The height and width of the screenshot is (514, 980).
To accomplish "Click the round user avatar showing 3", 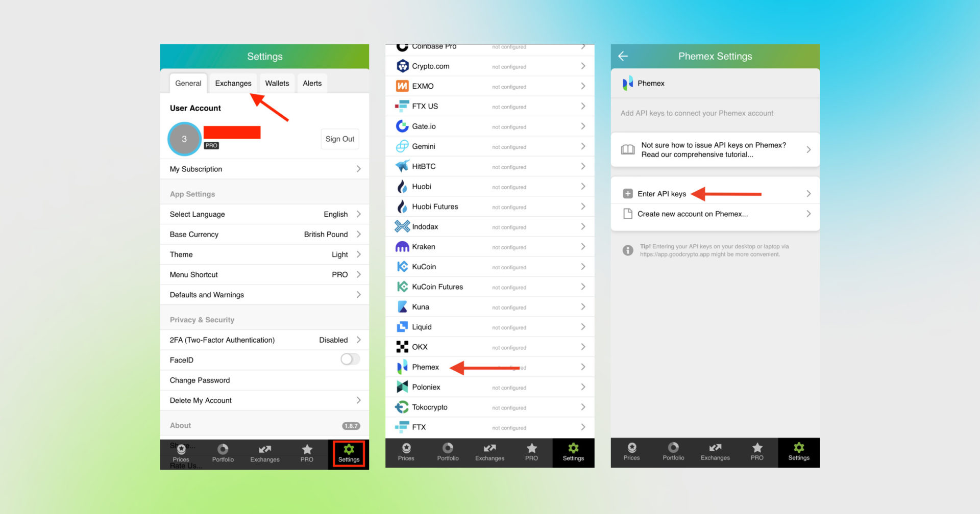I will pos(184,139).
